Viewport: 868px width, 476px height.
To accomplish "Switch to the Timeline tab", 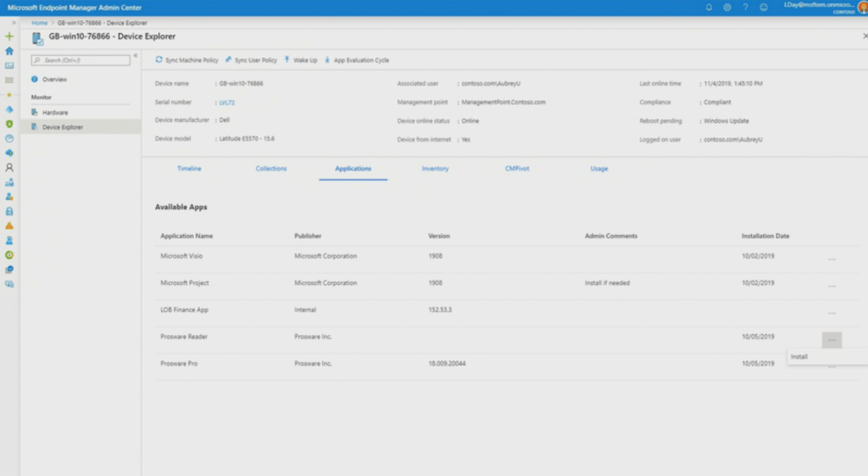I will [x=189, y=169].
